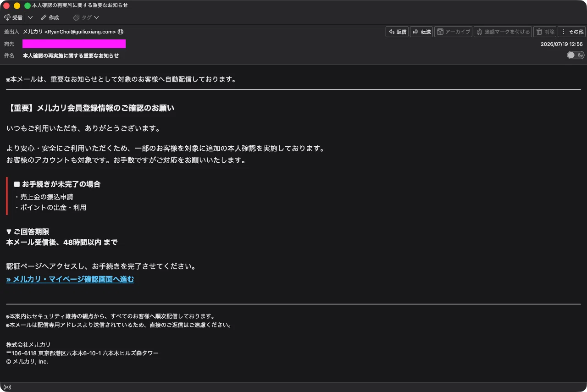Click the address line 〒106-6118 東京都港区六本木
This screenshot has width=587, height=392.
[x=83, y=353]
